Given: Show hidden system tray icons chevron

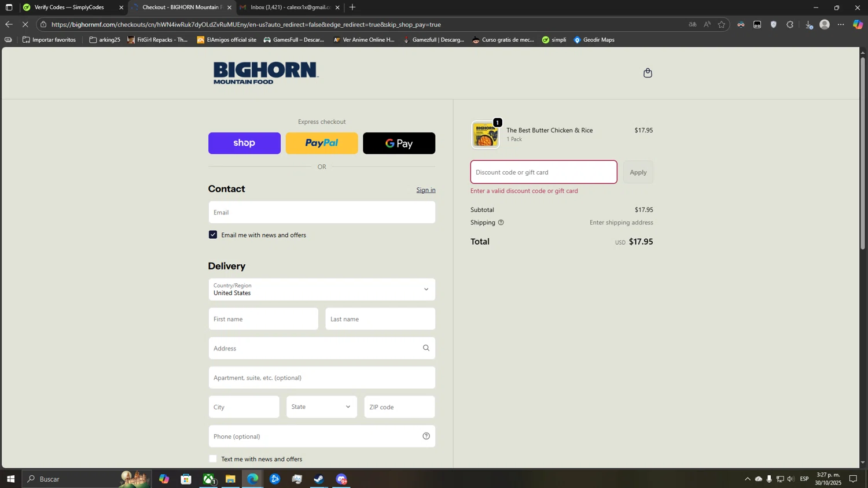Looking at the screenshot, I should [747, 479].
